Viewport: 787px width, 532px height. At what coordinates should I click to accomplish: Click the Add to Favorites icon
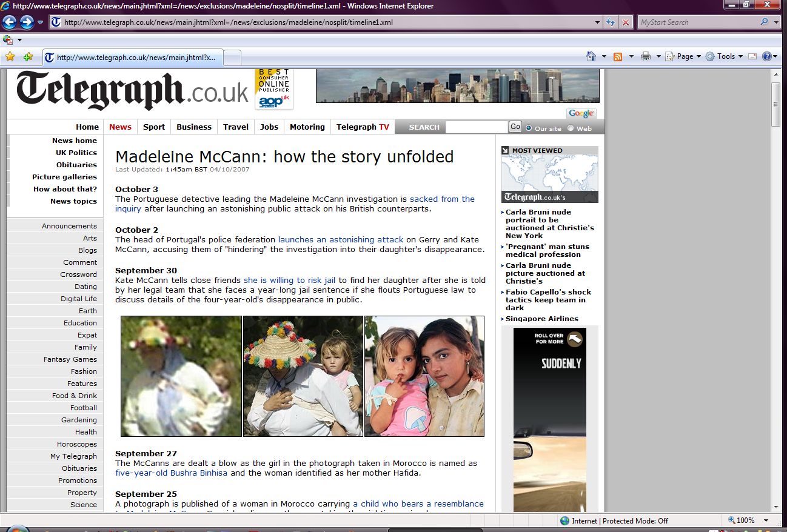28,57
